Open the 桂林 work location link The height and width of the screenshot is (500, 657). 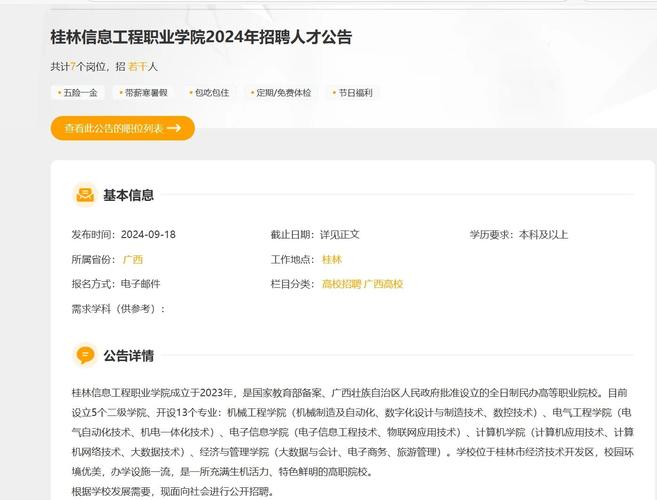(x=332, y=259)
